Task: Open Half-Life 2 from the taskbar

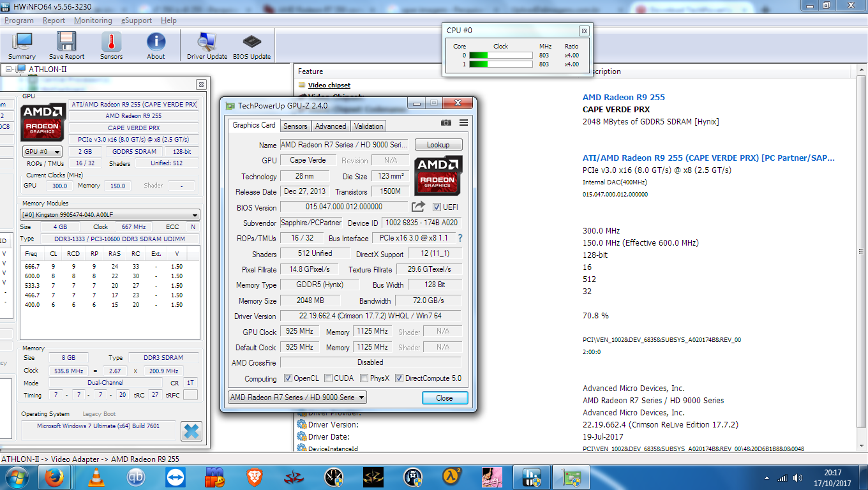Action: tap(452, 477)
